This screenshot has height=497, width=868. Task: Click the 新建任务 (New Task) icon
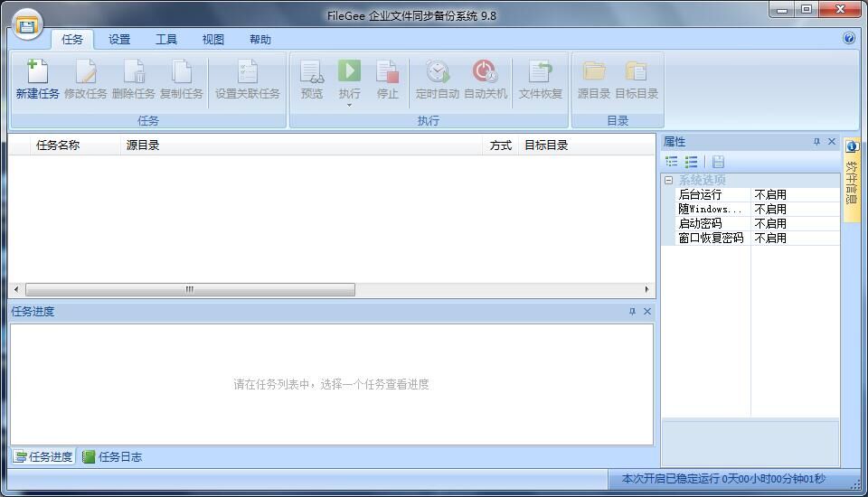pyautogui.click(x=37, y=71)
